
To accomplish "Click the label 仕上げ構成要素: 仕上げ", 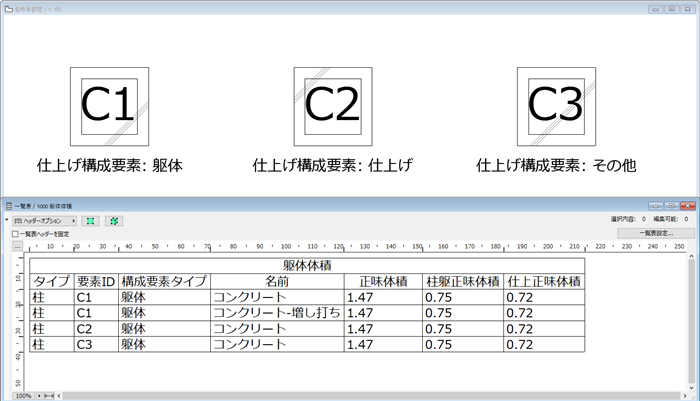I will (333, 165).
